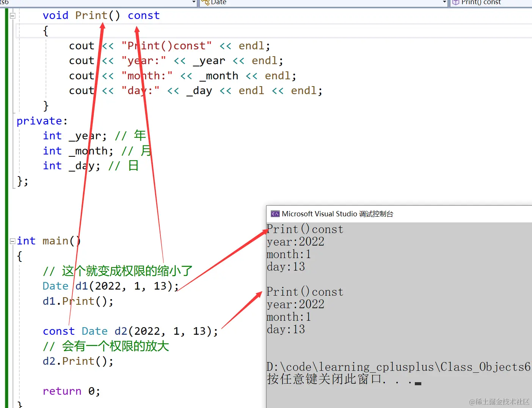Click the second 'day:13' console output line
This screenshot has height=408, width=532.
click(x=286, y=329)
